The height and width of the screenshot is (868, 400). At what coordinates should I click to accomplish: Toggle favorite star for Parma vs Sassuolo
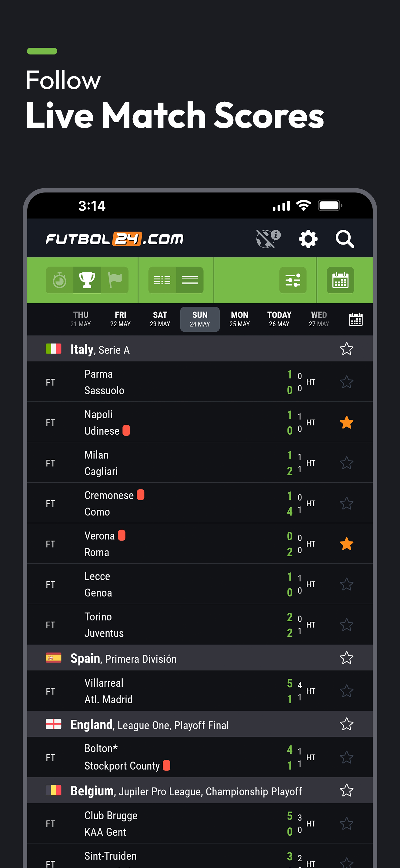pyautogui.click(x=346, y=382)
